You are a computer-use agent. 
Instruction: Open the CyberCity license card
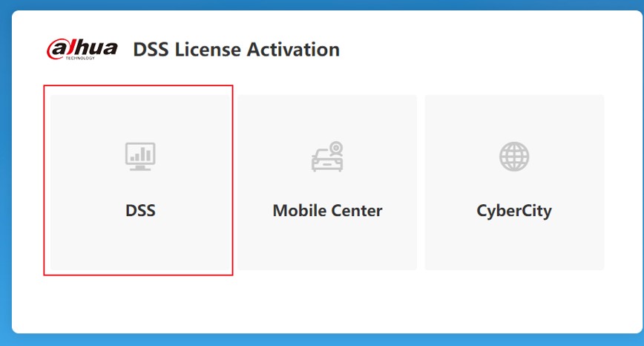tap(514, 182)
